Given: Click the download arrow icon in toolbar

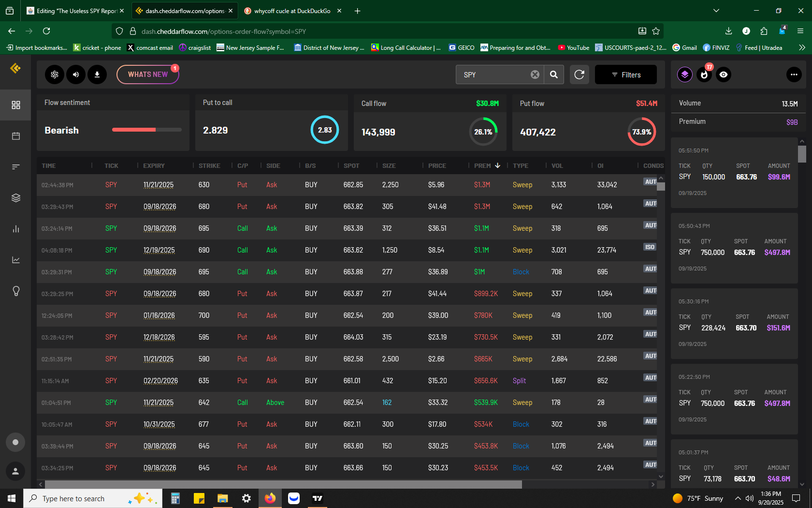Looking at the screenshot, I should (x=97, y=75).
